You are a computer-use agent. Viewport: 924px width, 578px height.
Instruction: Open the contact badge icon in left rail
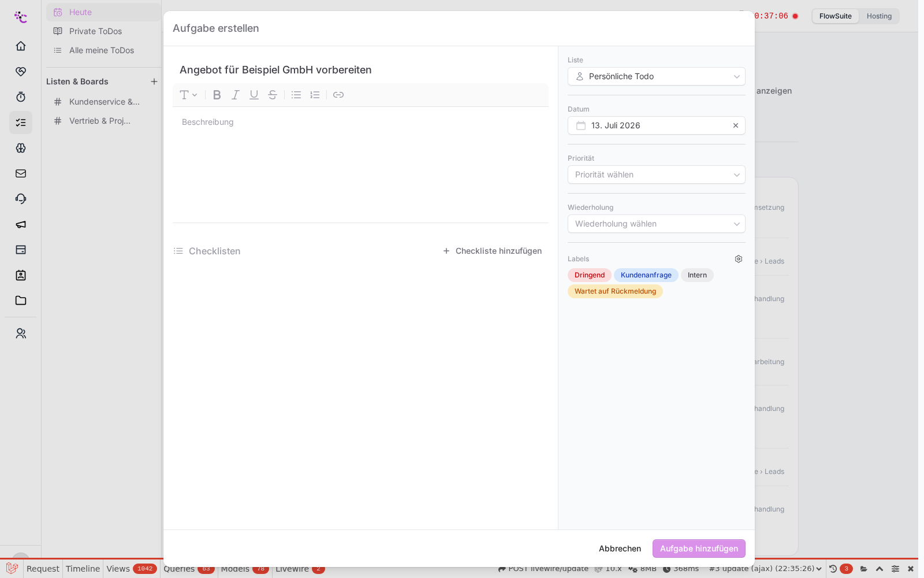tap(21, 275)
